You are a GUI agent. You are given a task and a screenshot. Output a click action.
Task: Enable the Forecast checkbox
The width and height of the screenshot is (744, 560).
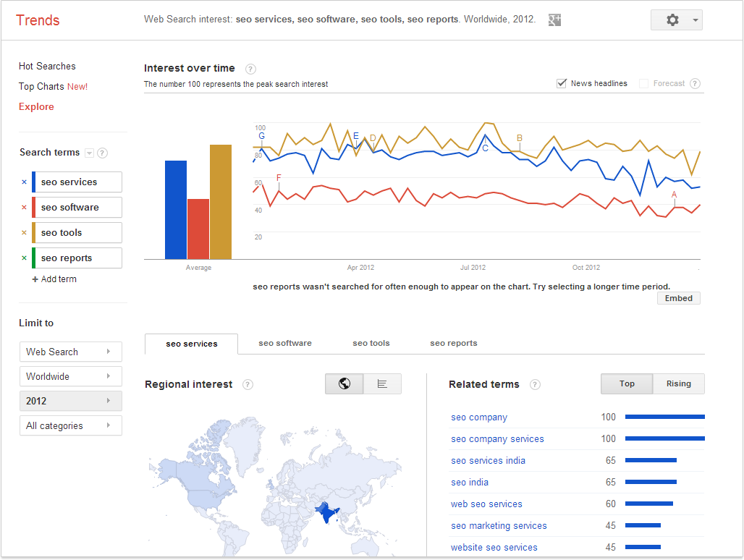[644, 83]
